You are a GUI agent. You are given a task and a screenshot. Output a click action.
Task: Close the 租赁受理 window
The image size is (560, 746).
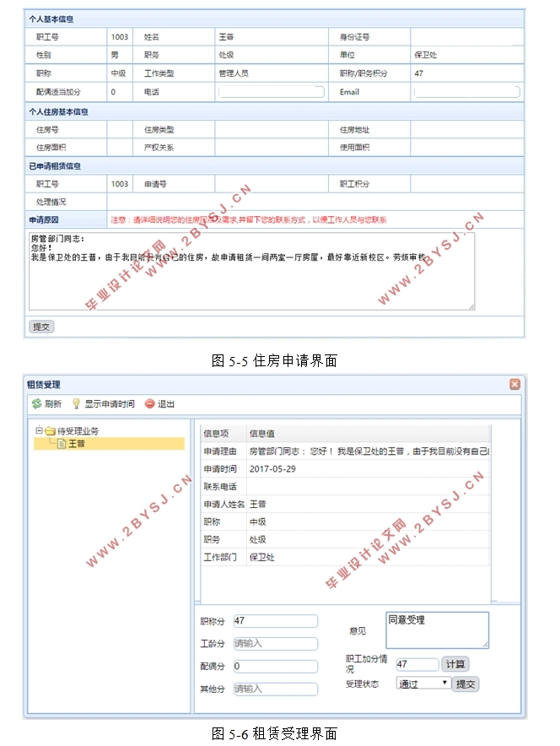514,385
